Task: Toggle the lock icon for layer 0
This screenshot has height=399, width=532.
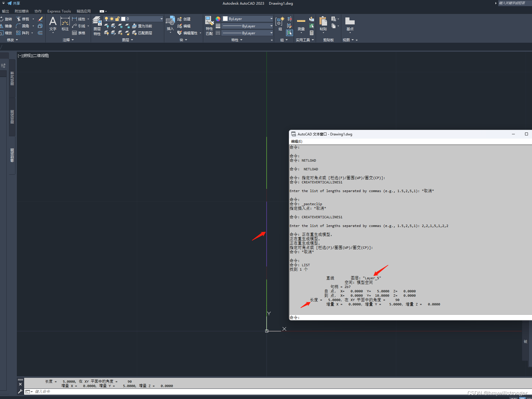Action: pos(117,19)
